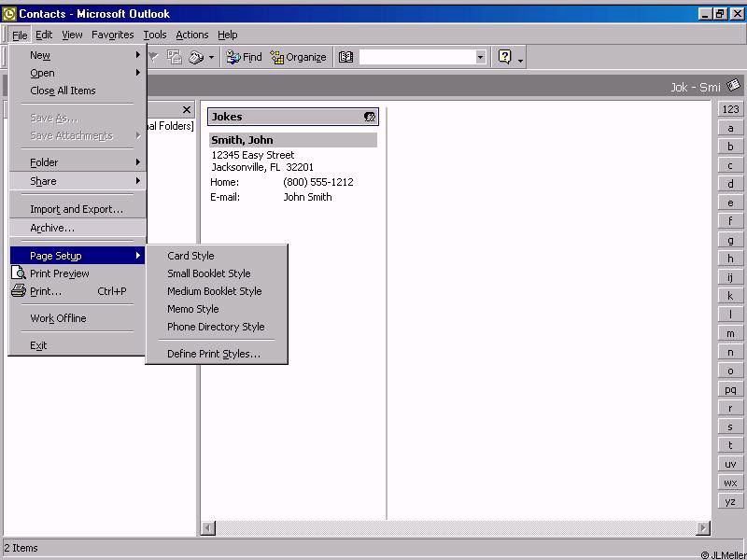Click the Contacts folder icon beside Jok - Smi
The width and height of the screenshot is (747, 560).
pyautogui.click(x=734, y=86)
